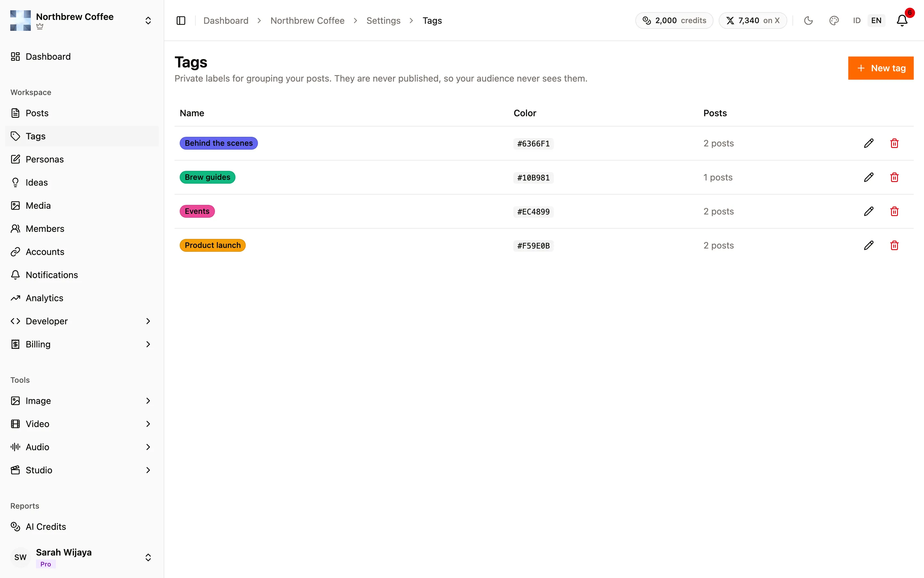Viewport: 924px width, 578px height.
Task: Expand the Audio tools menu
Action: pyautogui.click(x=82, y=447)
